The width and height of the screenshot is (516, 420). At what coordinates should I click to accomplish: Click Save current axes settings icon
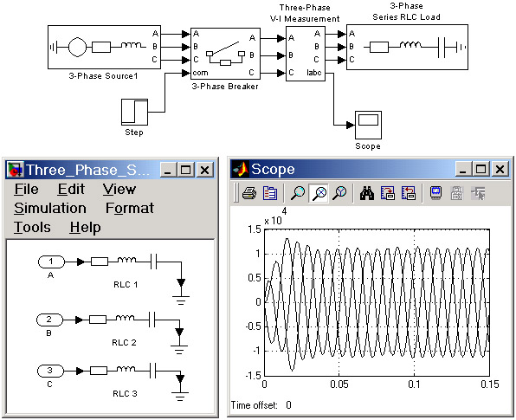pos(387,193)
